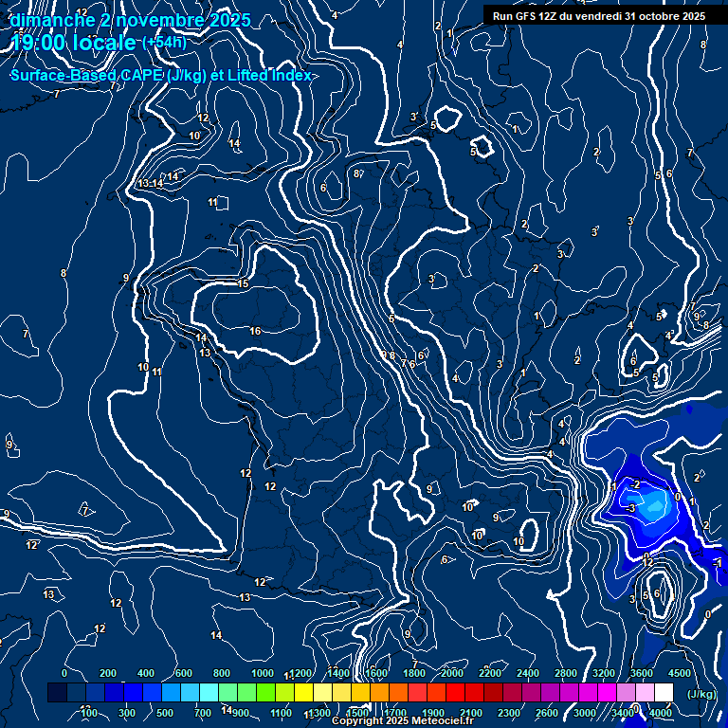Screen dimensions: 728x728
Task: Click the lifted index '16' contour label
Action: [255, 331]
